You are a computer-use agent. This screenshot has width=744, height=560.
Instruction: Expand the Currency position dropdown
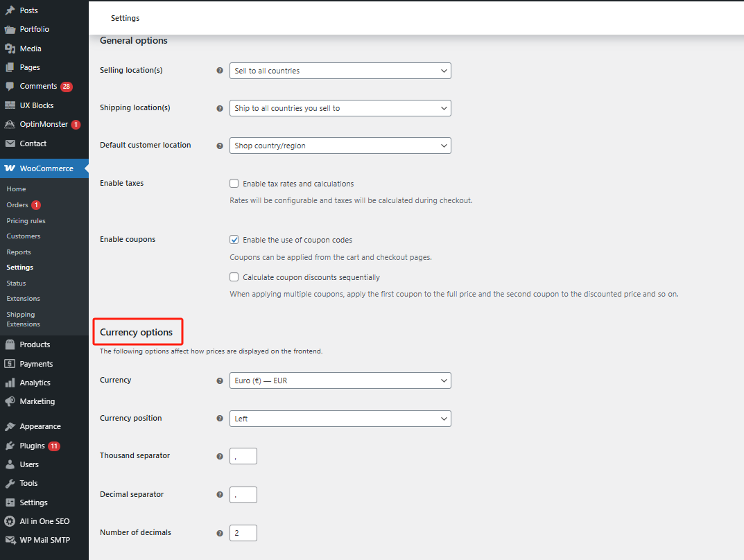pyautogui.click(x=340, y=419)
